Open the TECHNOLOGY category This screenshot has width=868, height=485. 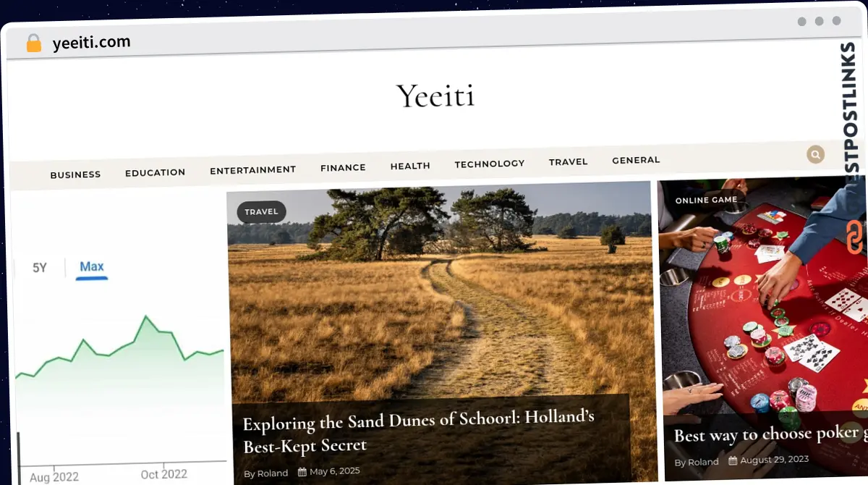(489, 164)
